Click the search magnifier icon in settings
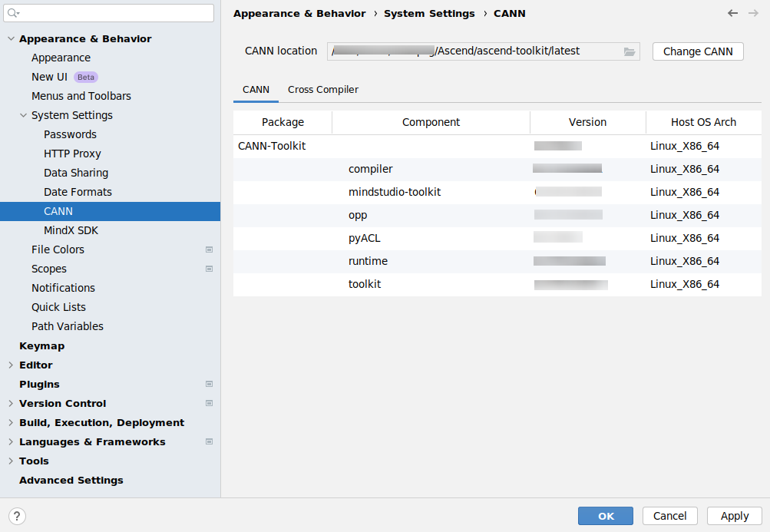Screen dimensions: 770x532 13,13
